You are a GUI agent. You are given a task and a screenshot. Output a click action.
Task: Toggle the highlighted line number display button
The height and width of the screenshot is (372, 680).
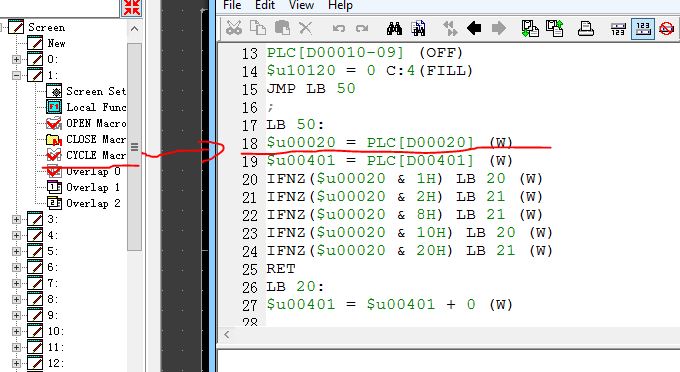tap(643, 29)
